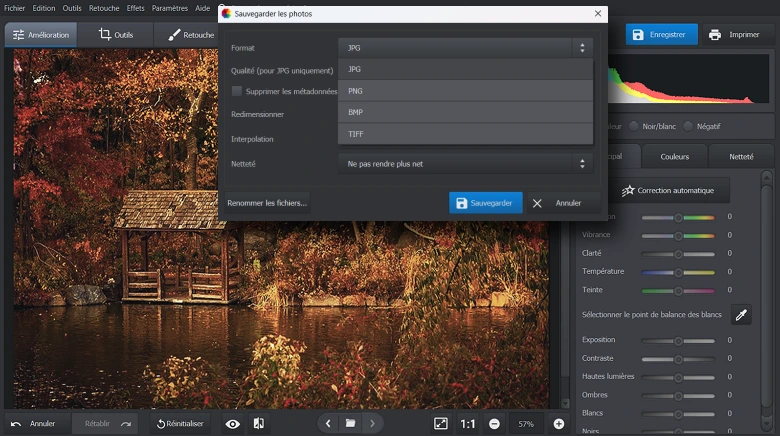The width and height of the screenshot is (780, 436).
Task: Click the histogram display
Action: point(688,79)
